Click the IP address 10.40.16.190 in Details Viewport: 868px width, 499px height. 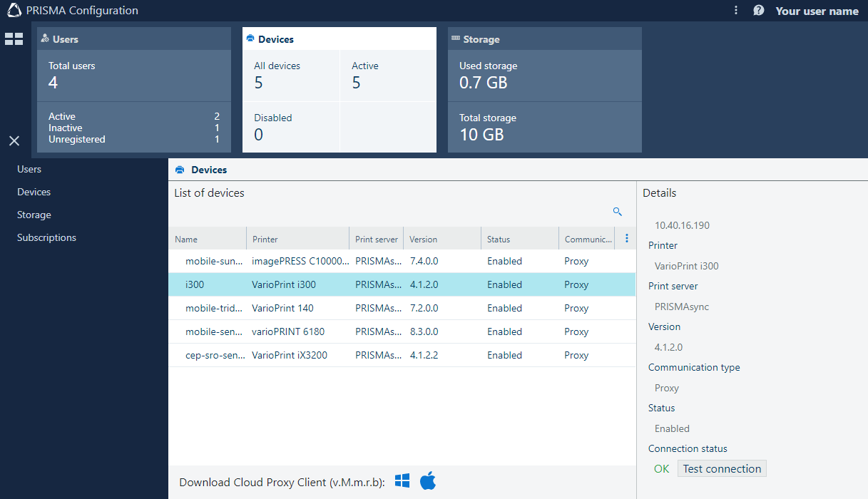point(682,225)
